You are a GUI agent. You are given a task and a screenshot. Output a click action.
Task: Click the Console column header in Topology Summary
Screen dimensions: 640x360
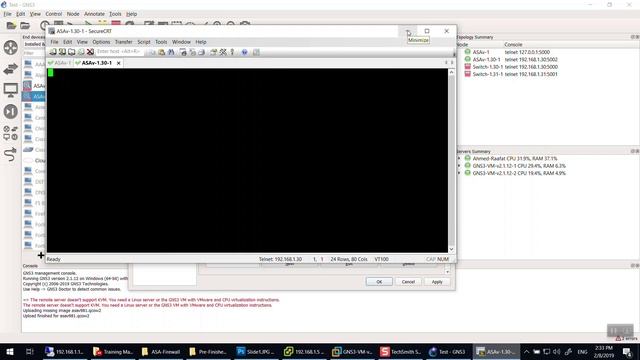point(513,44)
